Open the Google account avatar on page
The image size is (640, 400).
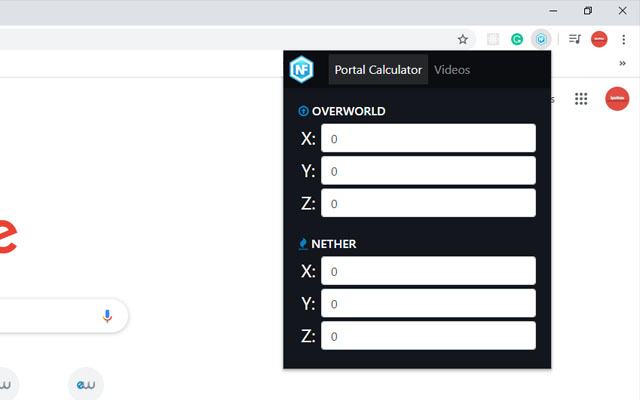point(617,99)
